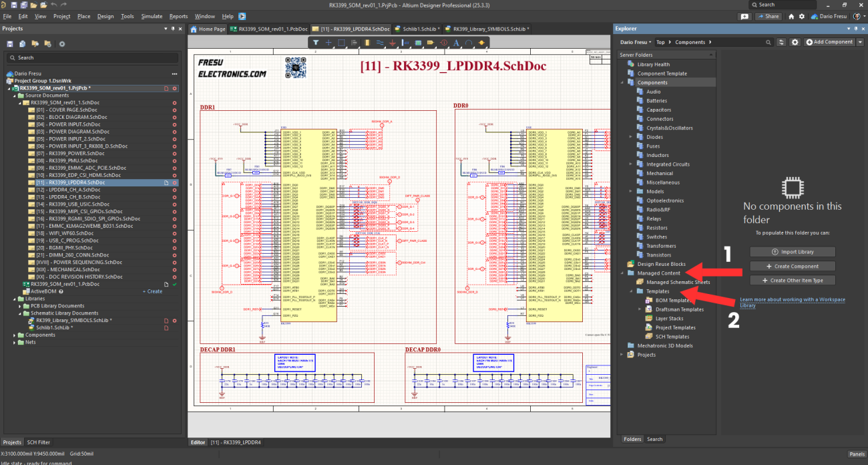
Task: Select SCH Templates in the Explorer tree
Action: [x=672, y=337]
